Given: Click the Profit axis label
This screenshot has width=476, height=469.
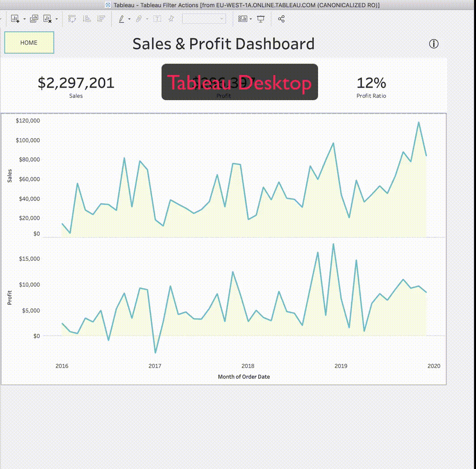Looking at the screenshot, I should (x=9, y=298).
